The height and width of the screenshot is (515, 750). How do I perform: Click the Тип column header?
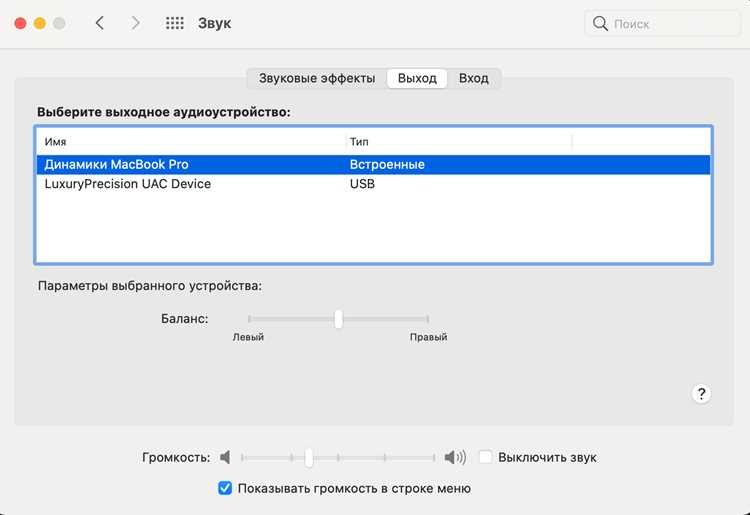(x=459, y=142)
